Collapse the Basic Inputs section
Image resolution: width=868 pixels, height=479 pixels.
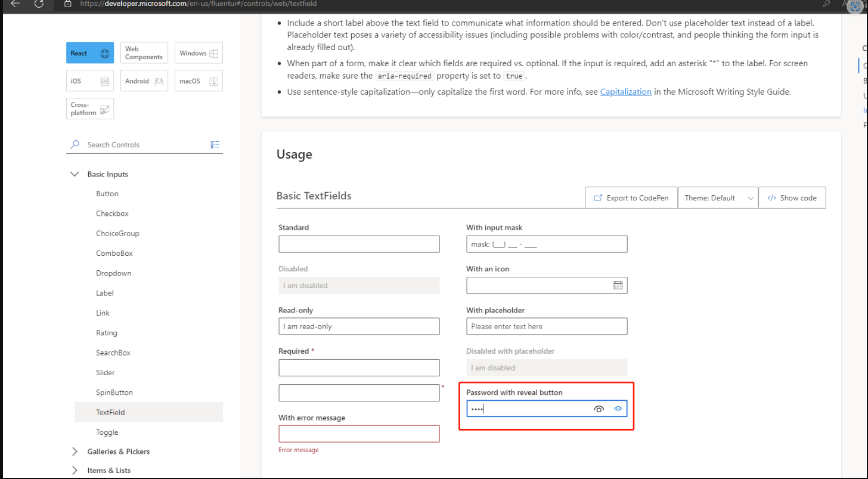tap(75, 174)
